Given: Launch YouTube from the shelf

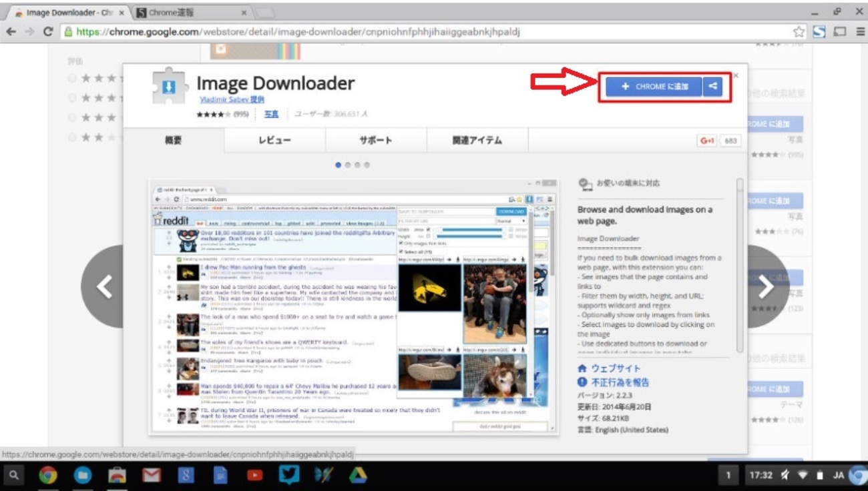Looking at the screenshot, I should pyautogui.click(x=254, y=475).
